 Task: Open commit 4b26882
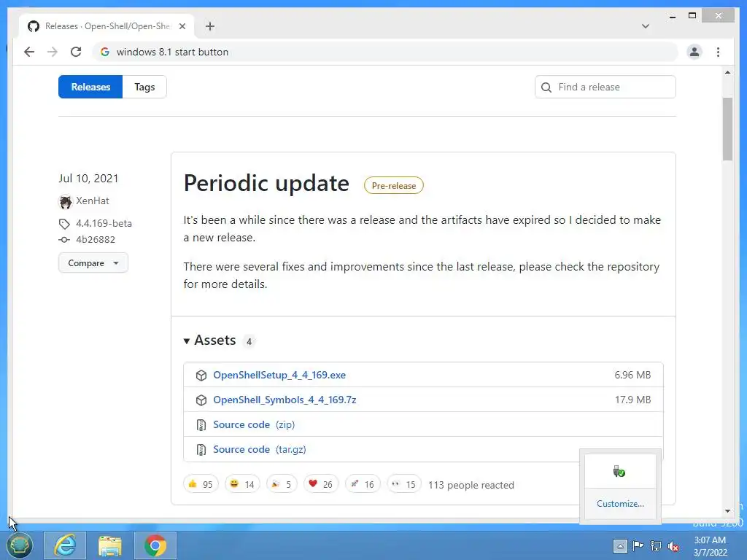[96, 239]
